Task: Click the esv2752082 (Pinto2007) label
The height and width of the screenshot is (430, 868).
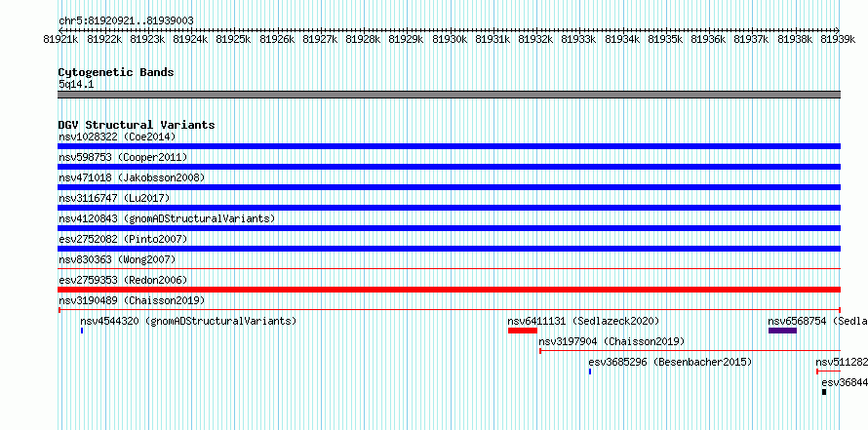Action: (x=123, y=239)
